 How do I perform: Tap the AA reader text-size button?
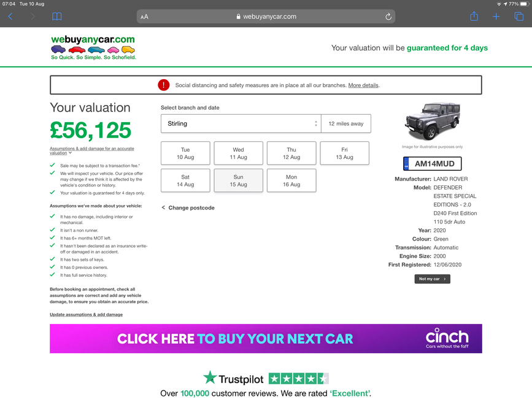pos(144,17)
